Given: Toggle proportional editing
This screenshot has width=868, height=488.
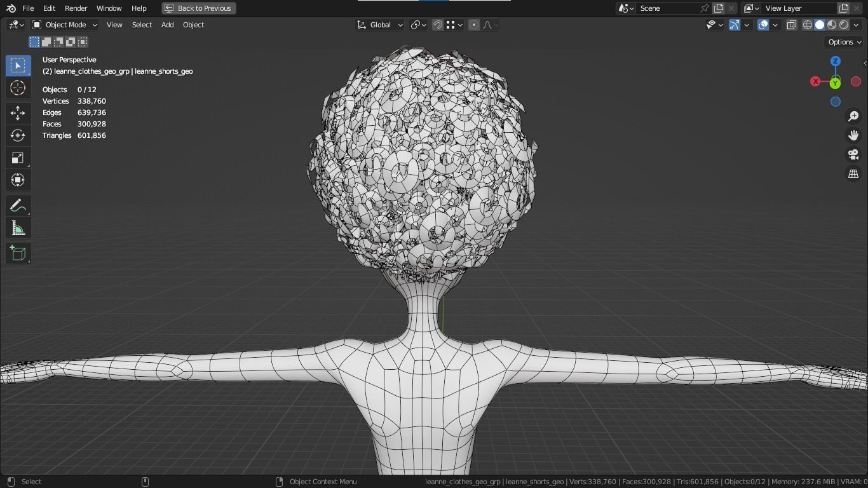Looking at the screenshot, I should (474, 25).
